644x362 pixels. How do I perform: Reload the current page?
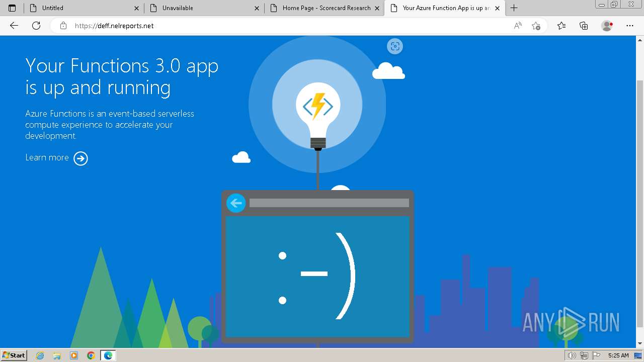tap(36, 26)
